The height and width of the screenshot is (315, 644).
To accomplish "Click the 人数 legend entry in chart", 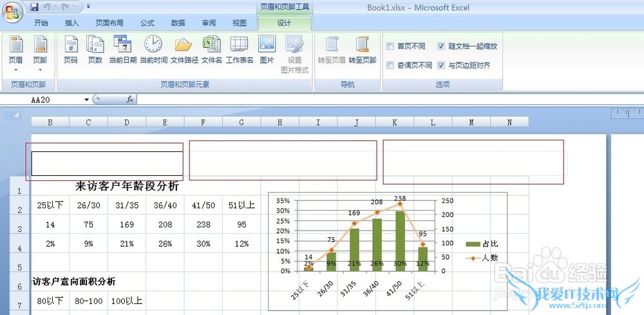I will (482, 258).
